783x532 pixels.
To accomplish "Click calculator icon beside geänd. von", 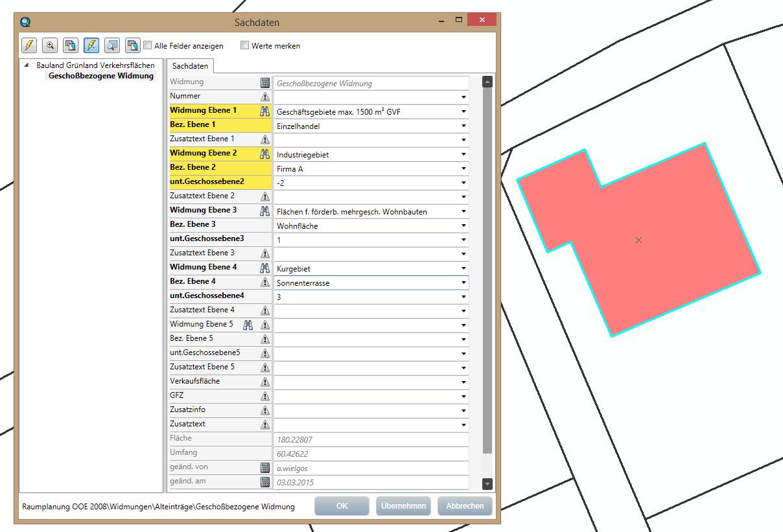I will click(x=264, y=468).
